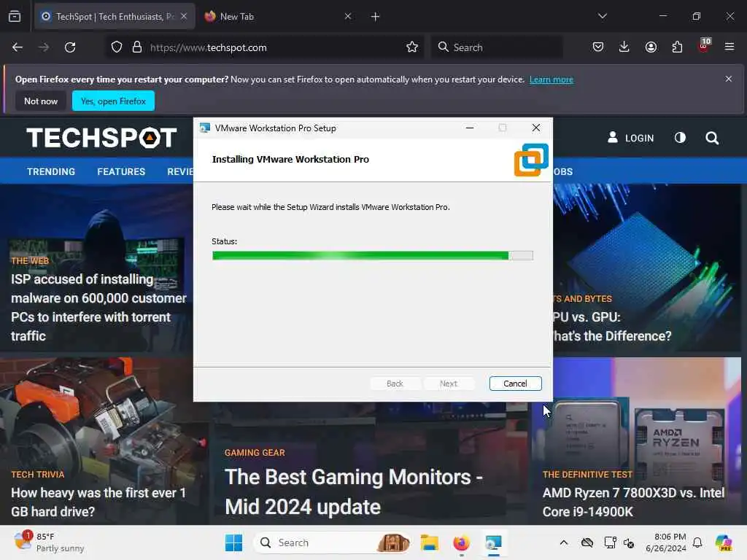This screenshot has height=560, width=747.
Task: Click the TechSpot logo
Action: tap(101, 138)
